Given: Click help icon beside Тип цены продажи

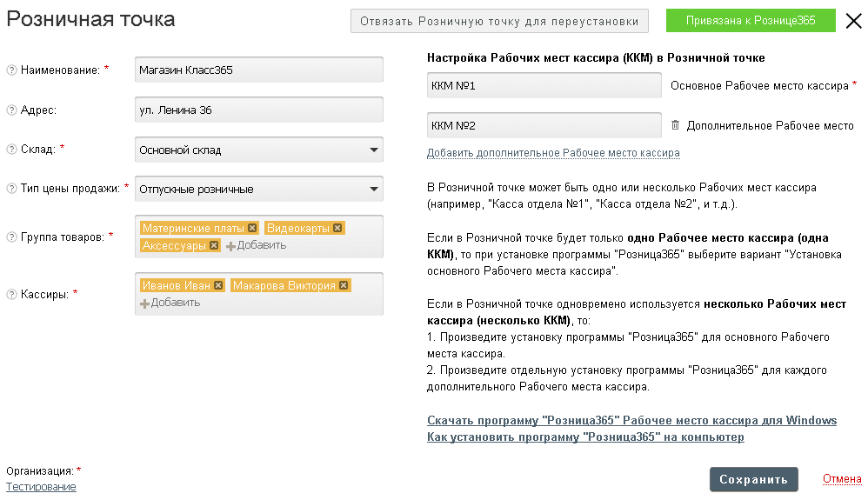Looking at the screenshot, I should pos(11,189).
